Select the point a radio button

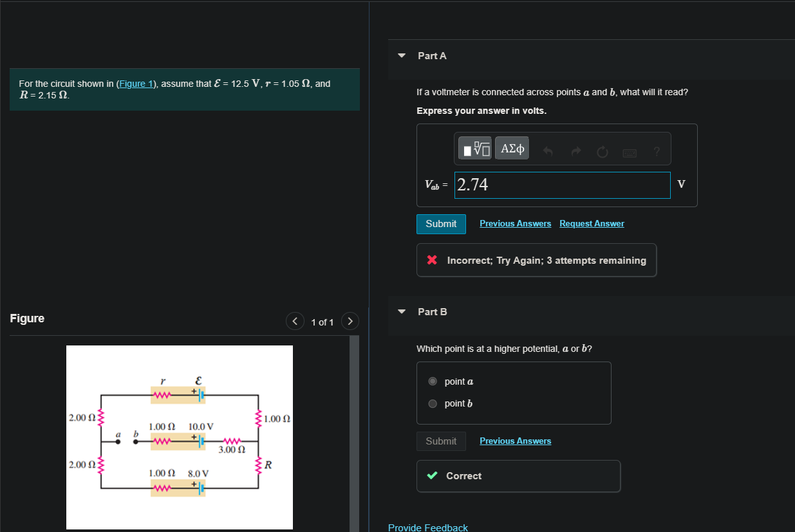coord(433,381)
